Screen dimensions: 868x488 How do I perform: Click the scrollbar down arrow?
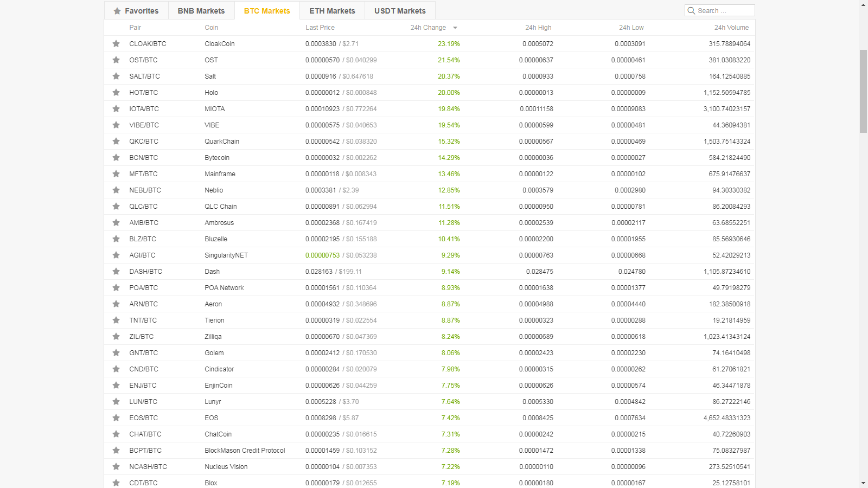pyautogui.click(x=863, y=483)
